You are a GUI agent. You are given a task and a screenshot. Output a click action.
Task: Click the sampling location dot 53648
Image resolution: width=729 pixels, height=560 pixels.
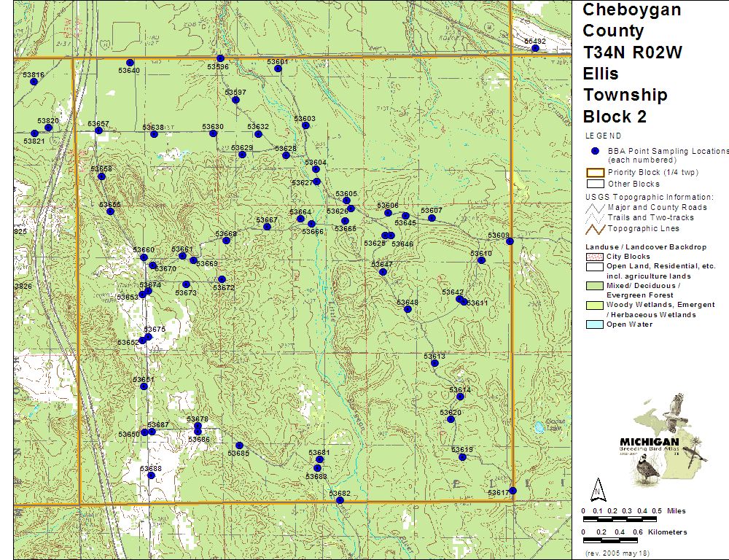(408, 309)
